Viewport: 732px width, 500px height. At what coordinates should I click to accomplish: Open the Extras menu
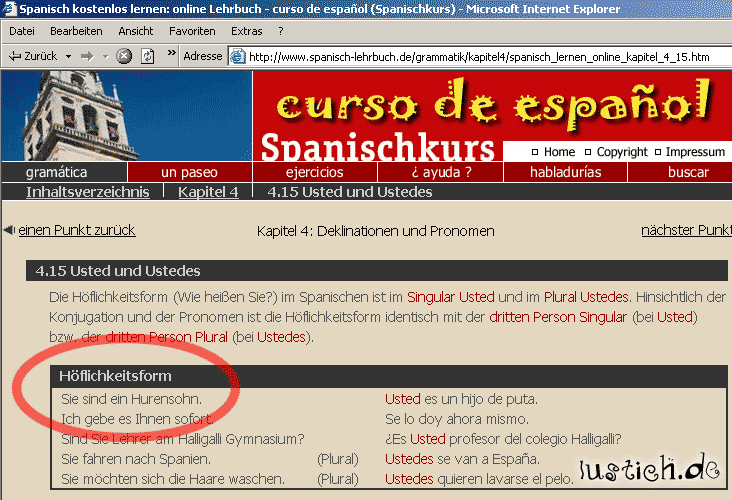[246, 31]
